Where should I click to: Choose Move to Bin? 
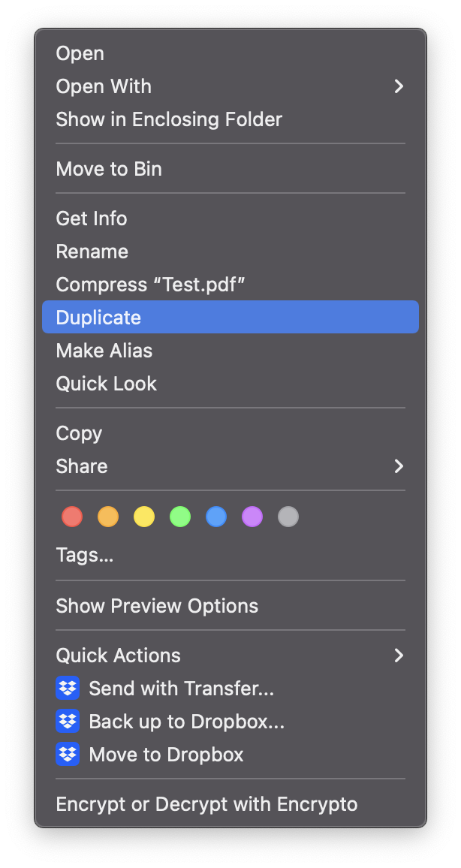109,169
